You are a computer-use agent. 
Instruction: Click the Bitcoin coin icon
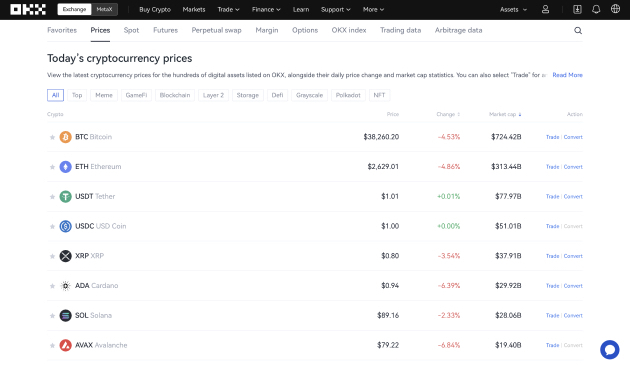coord(65,137)
